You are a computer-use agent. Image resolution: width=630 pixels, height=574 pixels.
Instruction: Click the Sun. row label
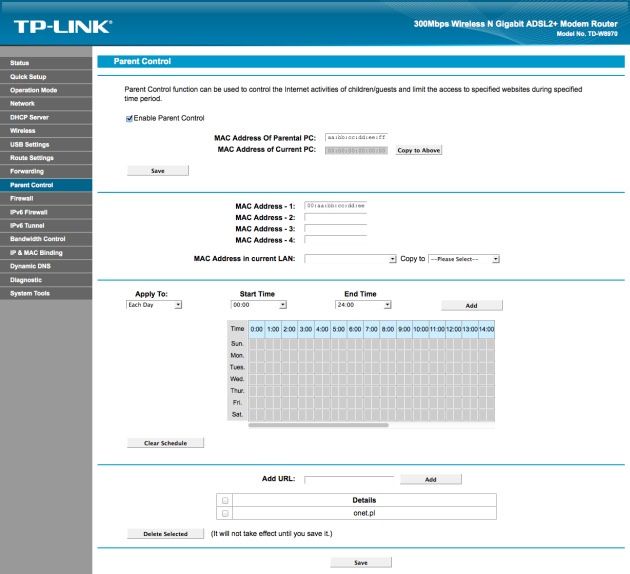[237, 344]
